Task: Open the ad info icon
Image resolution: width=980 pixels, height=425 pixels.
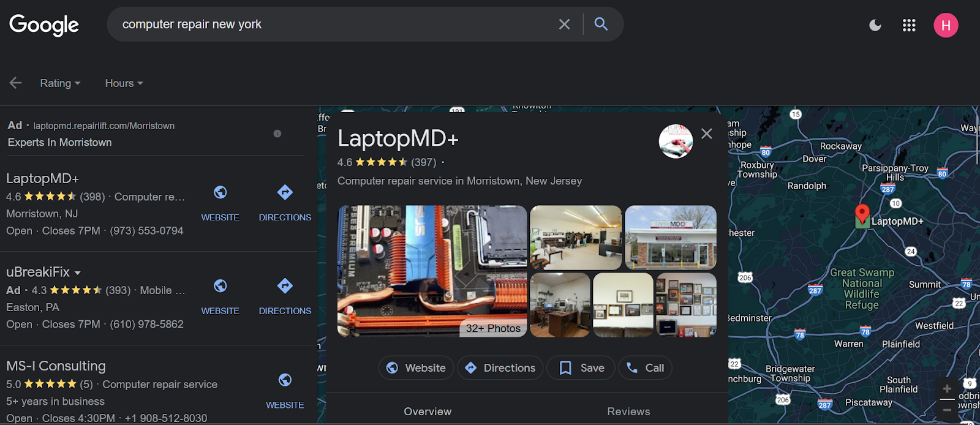Action: [277, 134]
